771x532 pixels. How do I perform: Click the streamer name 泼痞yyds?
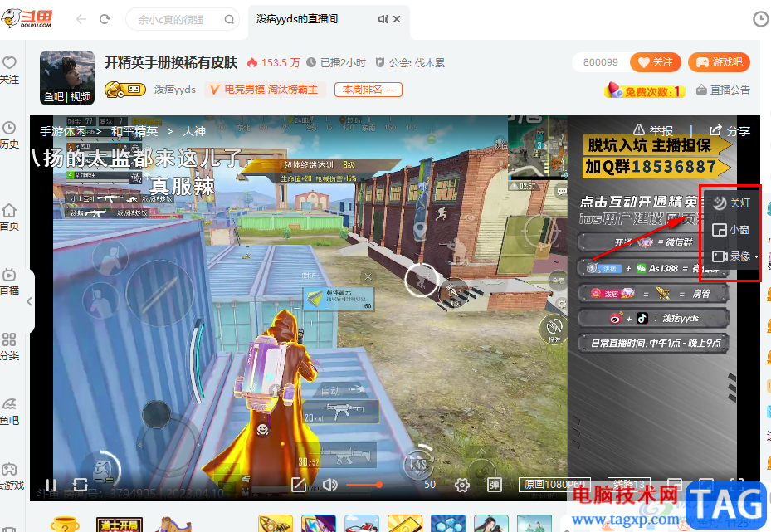pyautogui.click(x=174, y=90)
